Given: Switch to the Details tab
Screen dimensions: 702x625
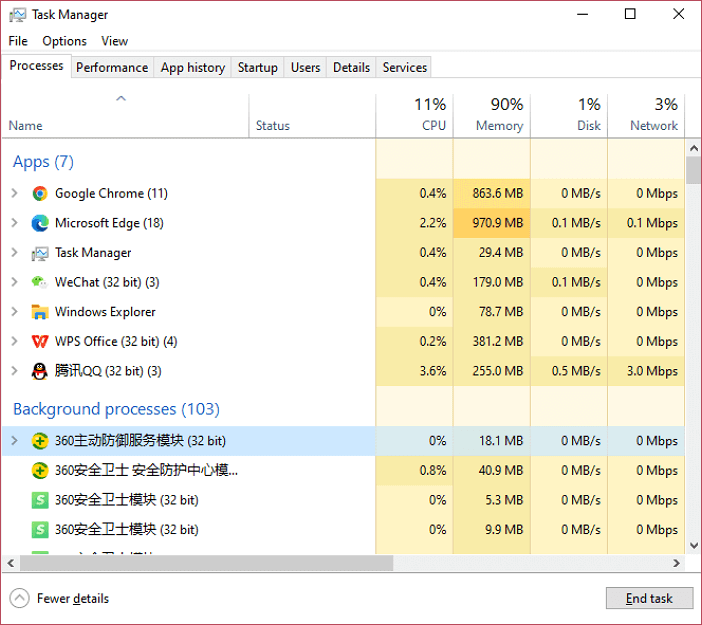Looking at the screenshot, I should pos(351,68).
